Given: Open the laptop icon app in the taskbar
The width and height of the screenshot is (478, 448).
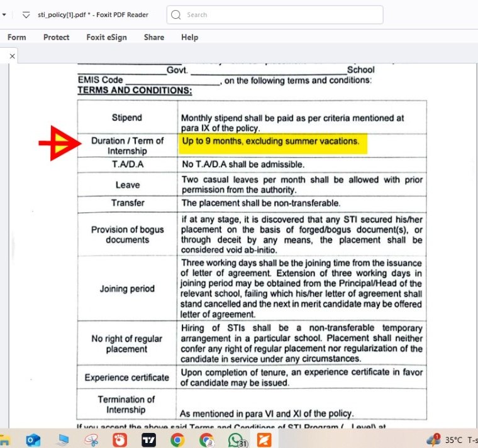Looking at the screenshot, I should [x=64, y=440].
